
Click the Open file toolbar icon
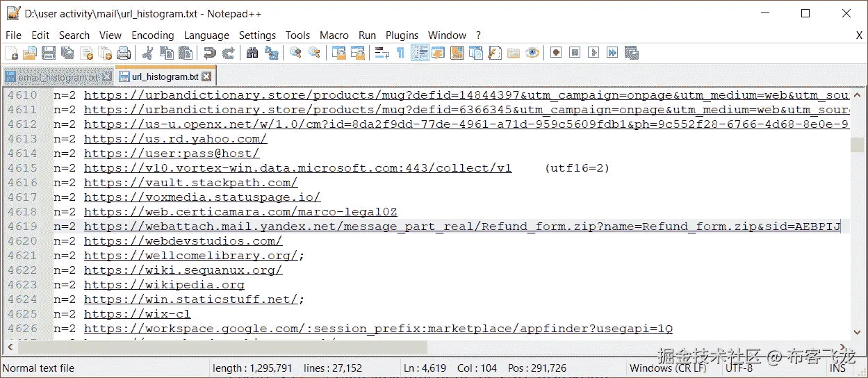coord(29,53)
